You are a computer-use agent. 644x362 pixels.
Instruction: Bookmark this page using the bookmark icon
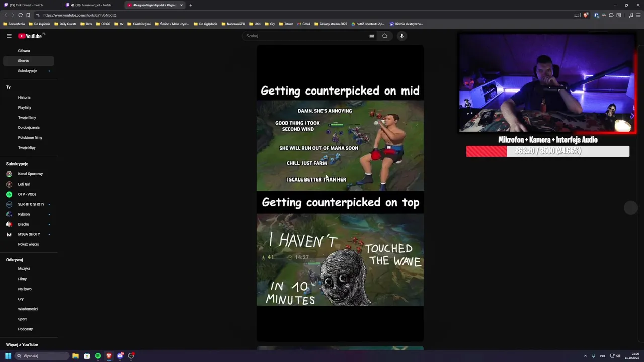[28, 15]
